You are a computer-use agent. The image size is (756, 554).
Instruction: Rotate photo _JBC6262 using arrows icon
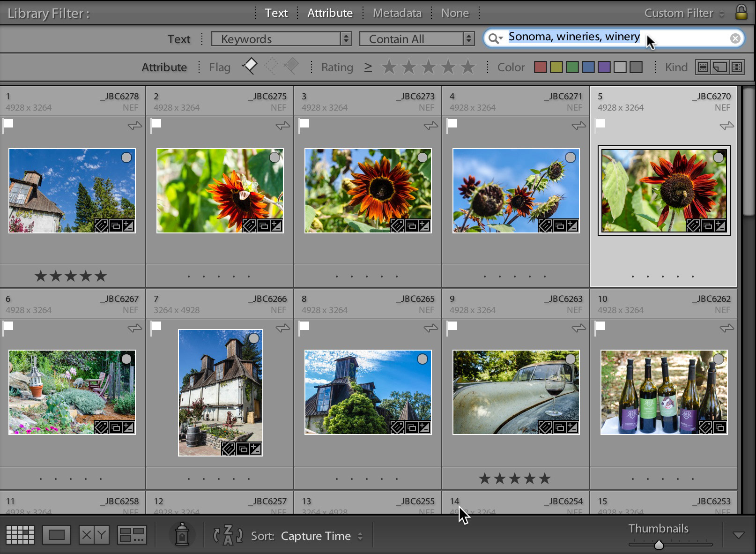click(x=726, y=328)
